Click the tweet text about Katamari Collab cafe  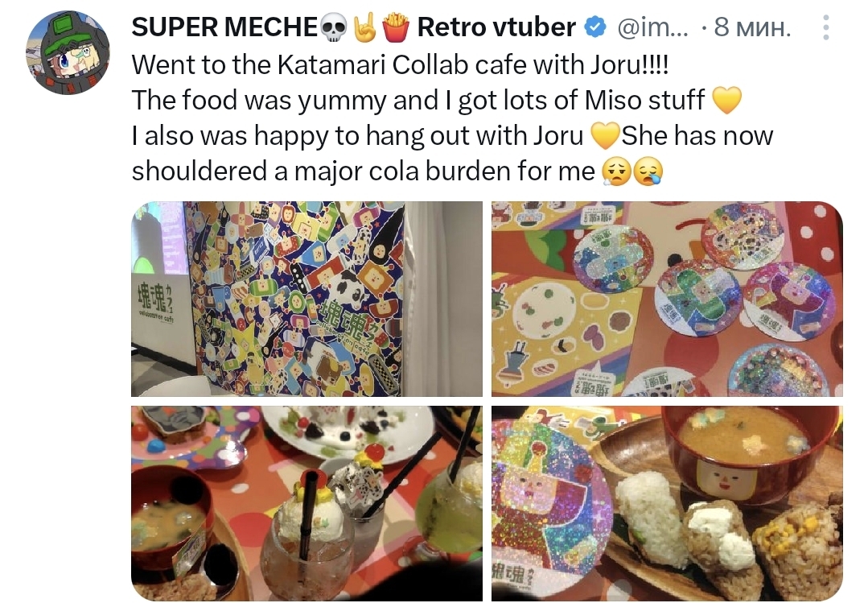(401, 65)
